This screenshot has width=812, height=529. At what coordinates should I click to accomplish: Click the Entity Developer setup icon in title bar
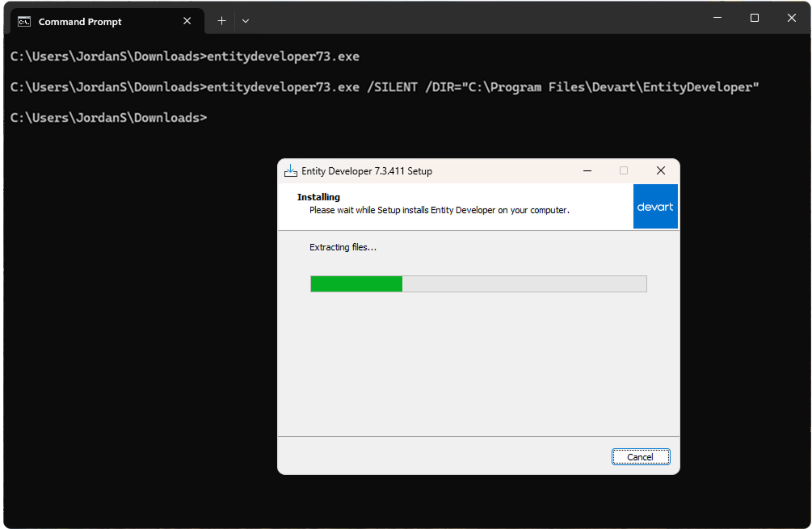tap(290, 170)
